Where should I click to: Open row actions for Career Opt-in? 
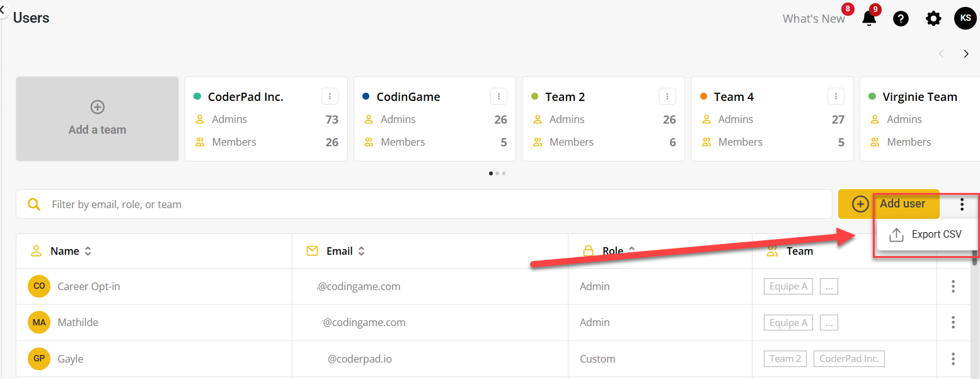953,286
